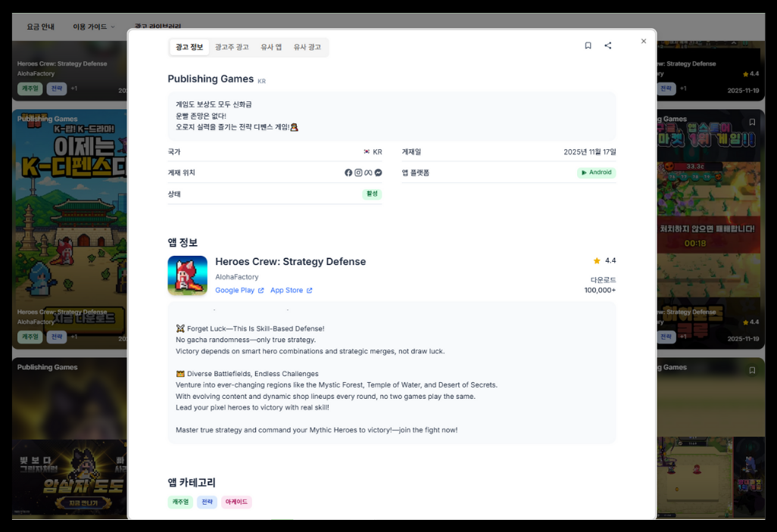Click the 아케이드 category tag
The height and width of the screenshot is (532, 777).
coord(236,502)
